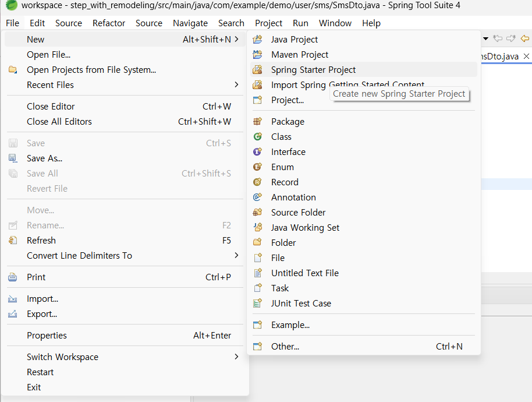This screenshot has width=532, height=402.
Task: Open the Run menu
Action: [x=300, y=23]
